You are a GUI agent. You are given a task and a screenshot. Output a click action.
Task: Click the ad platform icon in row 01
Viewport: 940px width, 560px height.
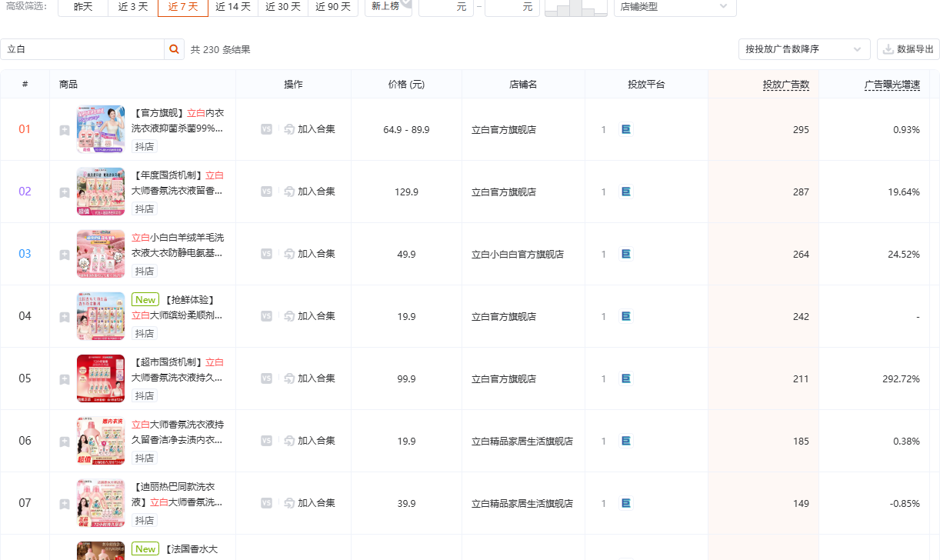[x=625, y=129]
